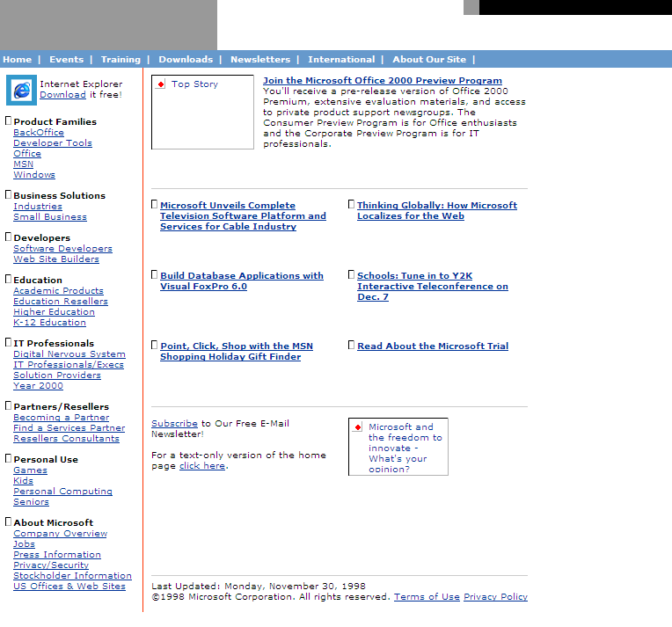Open Find a Services Partner link
Screen dimensions: 672x627
69,428
